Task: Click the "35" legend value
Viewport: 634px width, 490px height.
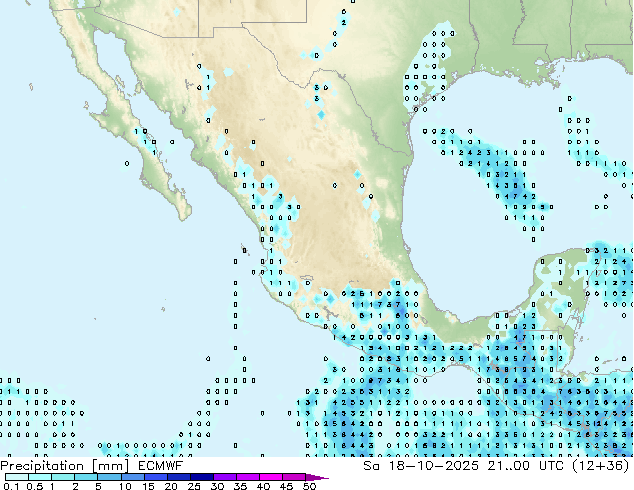Action: coord(240,486)
